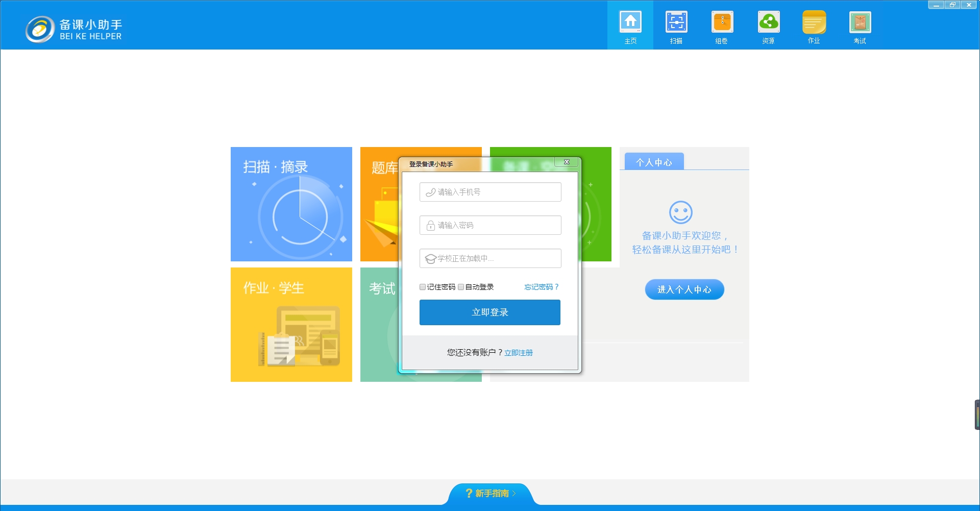Viewport: 980px width, 511px height.
Task: Close the login dialog window
Action: [x=567, y=162]
